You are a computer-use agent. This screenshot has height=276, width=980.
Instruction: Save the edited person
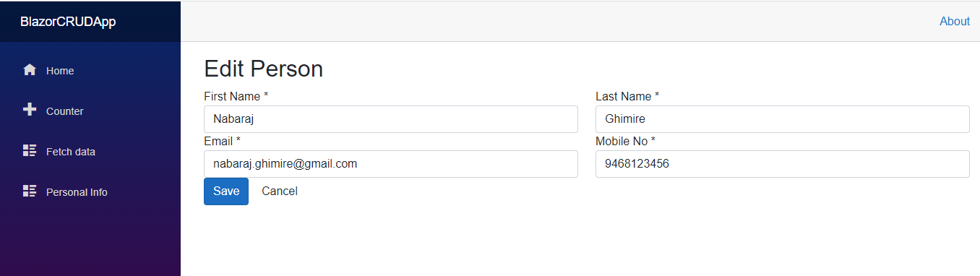[x=226, y=191]
